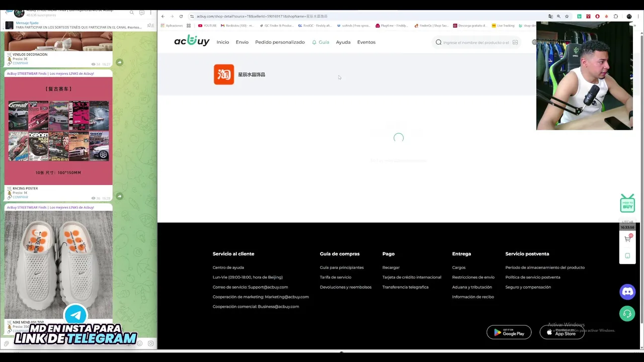Image resolution: width=644 pixels, height=362 pixels.
Task: Open the customer support headset button
Action: click(627, 314)
